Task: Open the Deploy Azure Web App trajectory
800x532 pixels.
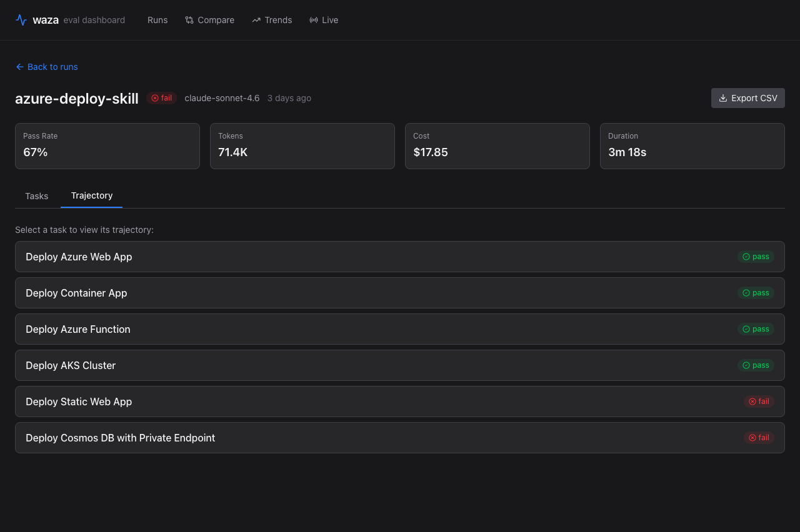Action: coord(79,257)
